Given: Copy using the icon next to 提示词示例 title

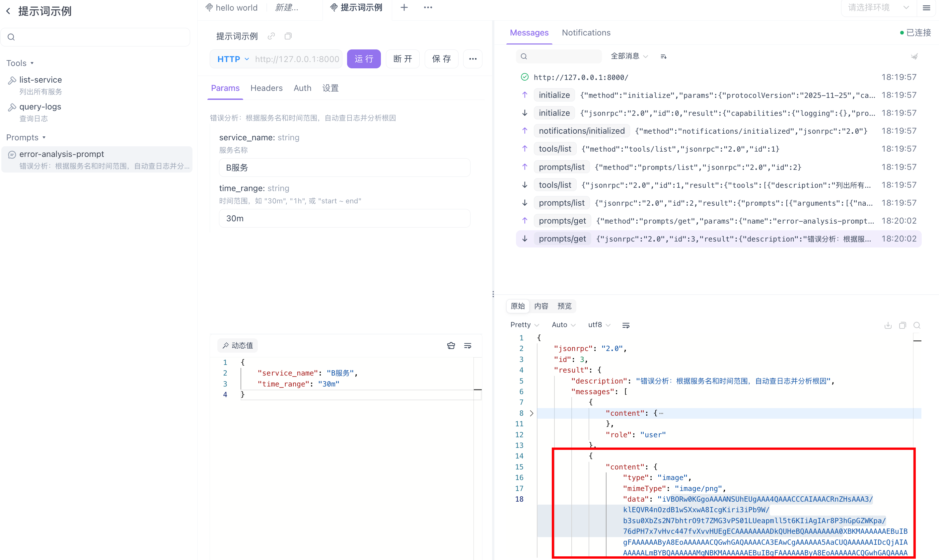Looking at the screenshot, I should pos(288,36).
